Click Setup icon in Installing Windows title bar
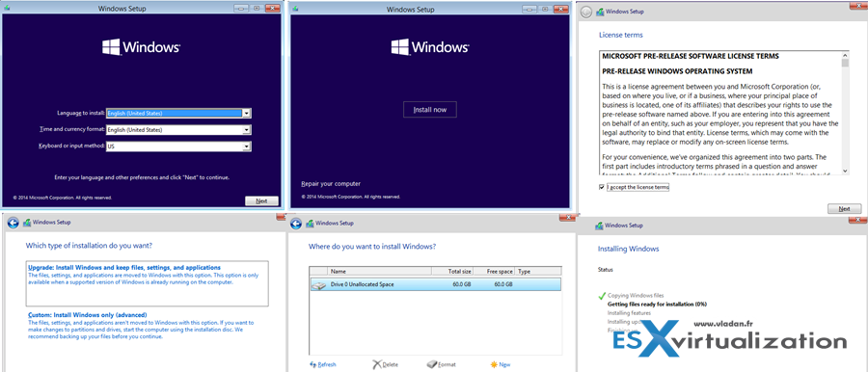The image size is (868, 372). coord(600,226)
